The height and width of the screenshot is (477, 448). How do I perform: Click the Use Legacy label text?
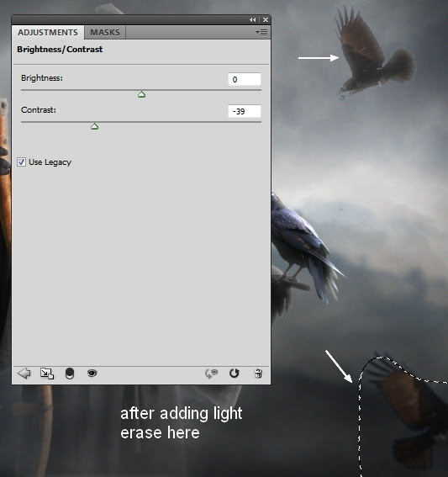(x=50, y=162)
